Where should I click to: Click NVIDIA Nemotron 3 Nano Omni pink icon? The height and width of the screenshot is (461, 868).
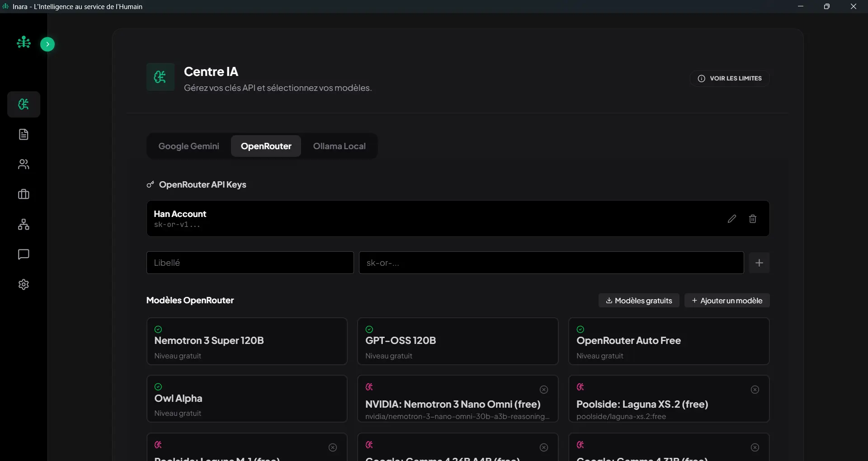[x=369, y=387]
